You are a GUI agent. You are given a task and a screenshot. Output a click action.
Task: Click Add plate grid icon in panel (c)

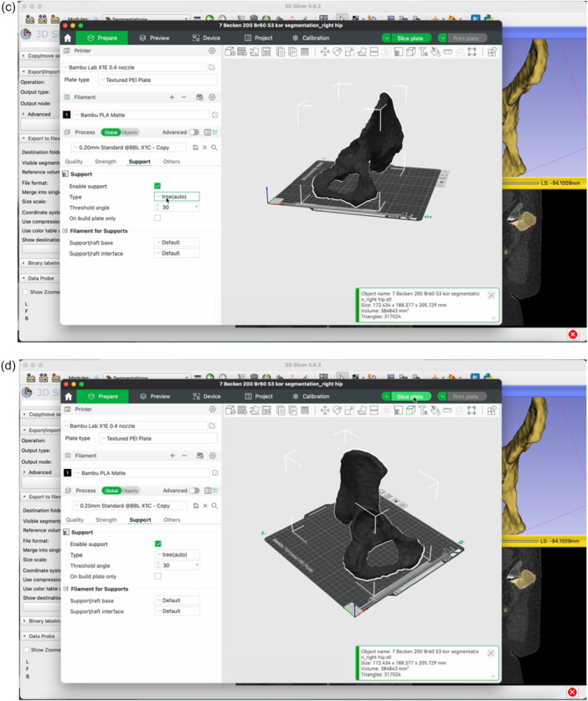(x=242, y=52)
